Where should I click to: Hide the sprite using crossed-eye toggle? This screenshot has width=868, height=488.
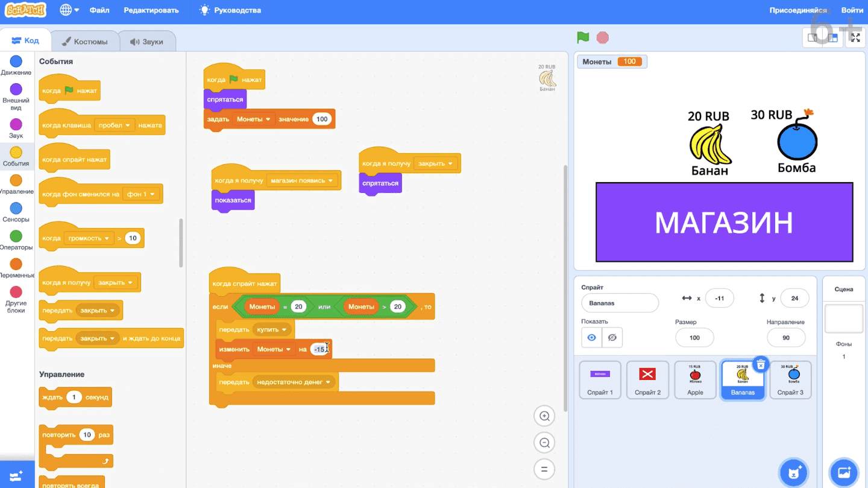(x=612, y=338)
